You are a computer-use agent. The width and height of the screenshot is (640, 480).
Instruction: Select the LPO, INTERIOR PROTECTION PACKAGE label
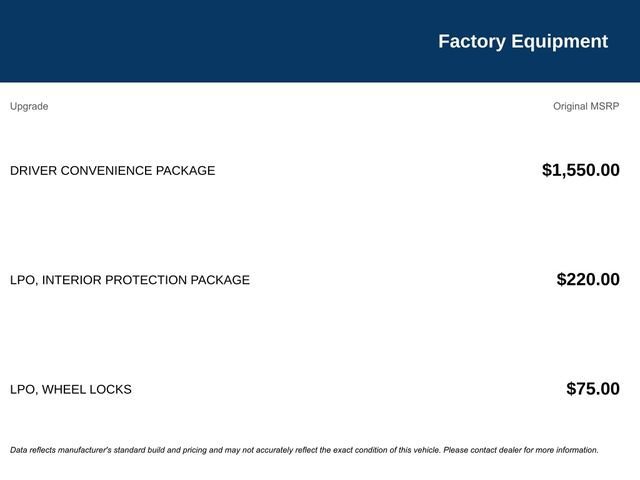[x=129, y=280]
